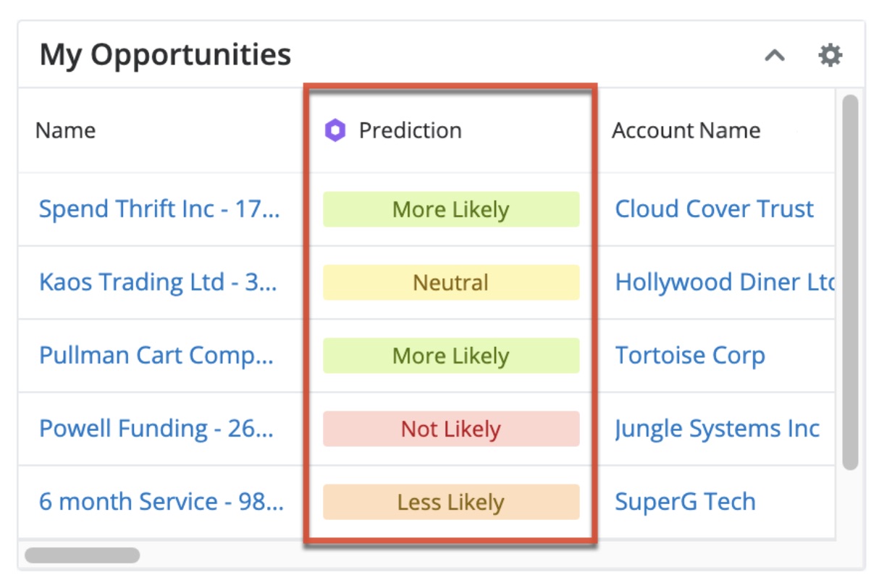This screenshot has width=879, height=588.
Task: Open Cloud Cover Trust account
Action: click(x=714, y=209)
